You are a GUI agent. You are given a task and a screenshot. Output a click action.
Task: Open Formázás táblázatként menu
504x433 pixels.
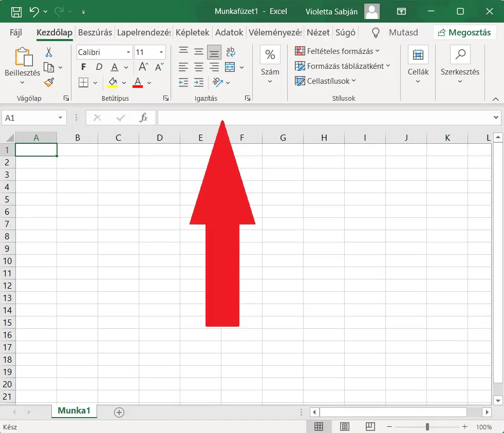tap(342, 66)
